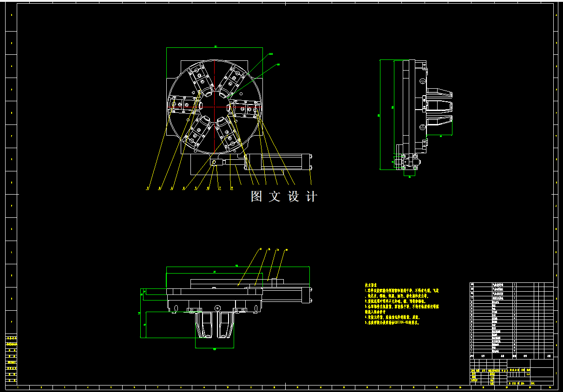Select yellow part balloon number 1
The width and height of the screenshot is (563, 392).
click(x=148, y=188)
